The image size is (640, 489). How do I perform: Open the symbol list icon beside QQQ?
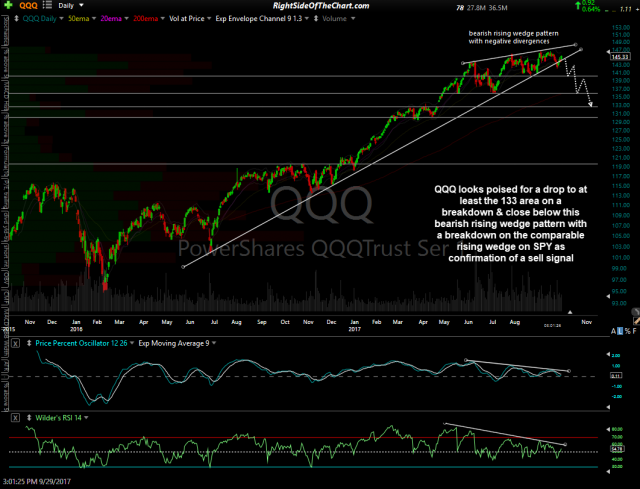point(47,5)
